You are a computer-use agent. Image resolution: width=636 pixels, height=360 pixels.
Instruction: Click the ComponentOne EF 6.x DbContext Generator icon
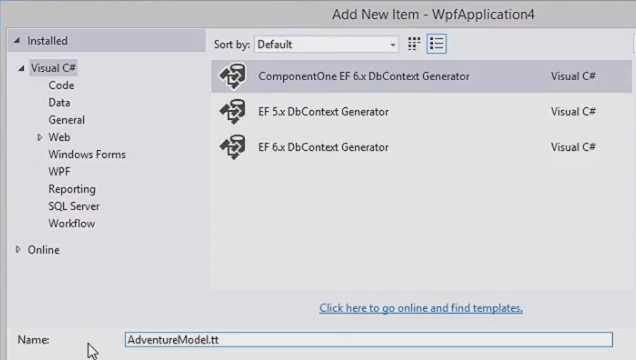pos(233,76)
